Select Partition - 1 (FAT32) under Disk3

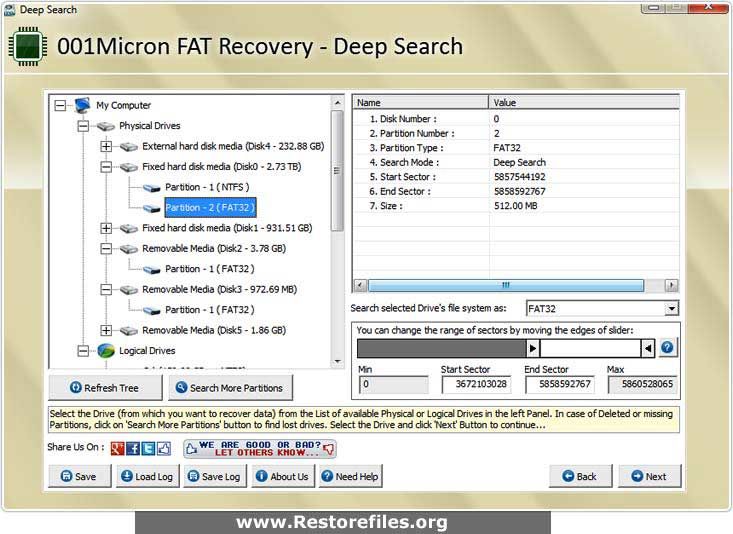(209, 310)
